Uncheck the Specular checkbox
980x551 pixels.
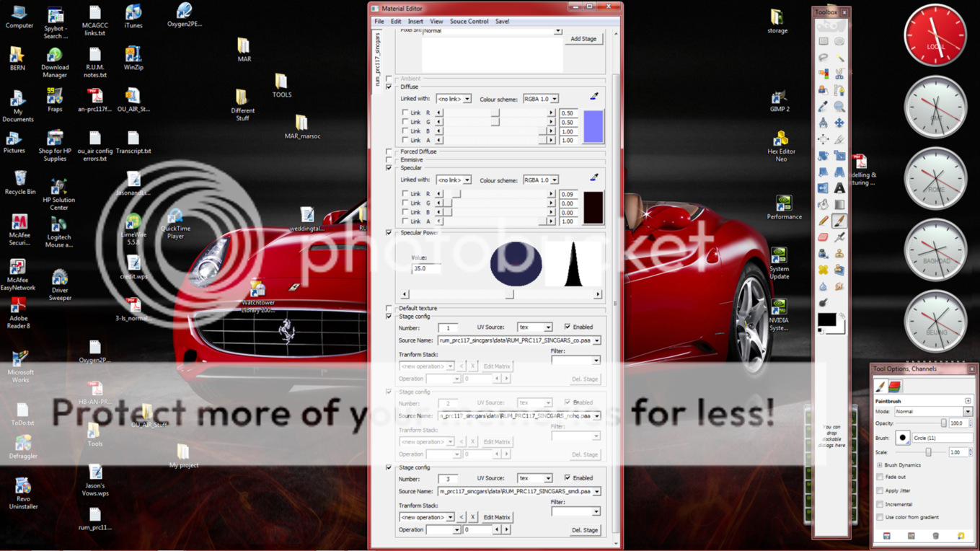pyautogui.click(x=389, y=168)
